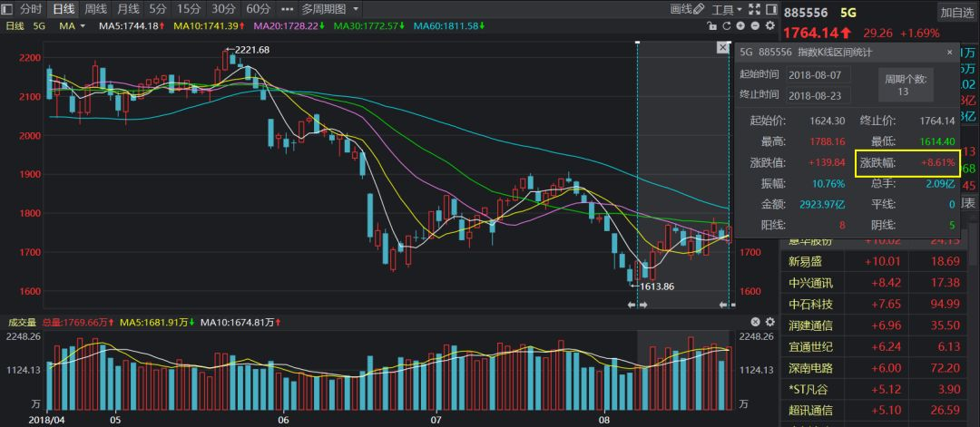This screenshot has width=980, height=427.
Task: Switch to 周线 weekly chart
Action: (95, 9)
